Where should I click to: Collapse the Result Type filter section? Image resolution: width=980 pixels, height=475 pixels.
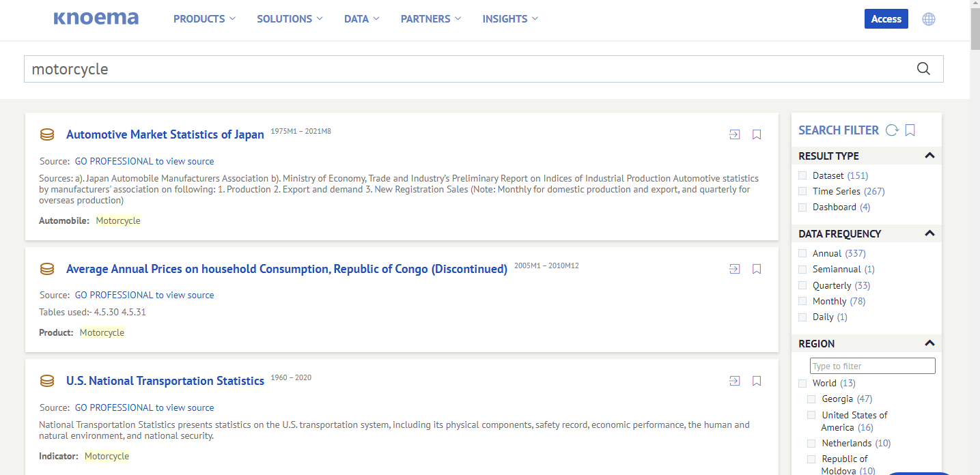[x=929, y=156]
